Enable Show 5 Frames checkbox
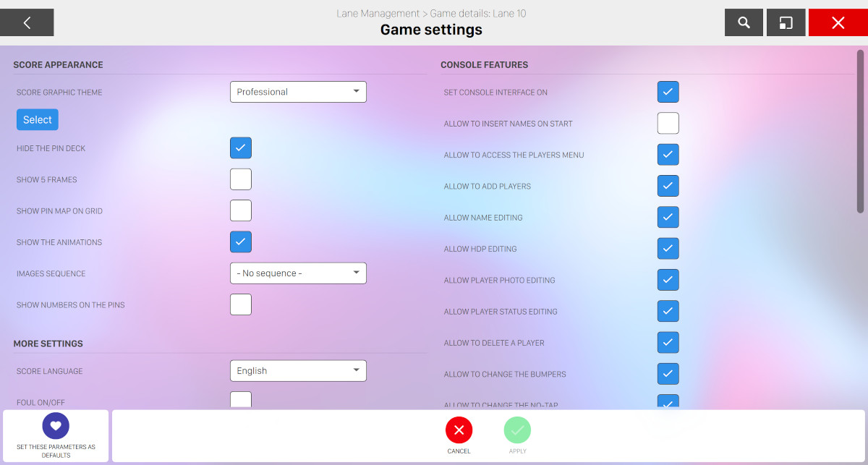868x465 pixels. coord(241,179)
